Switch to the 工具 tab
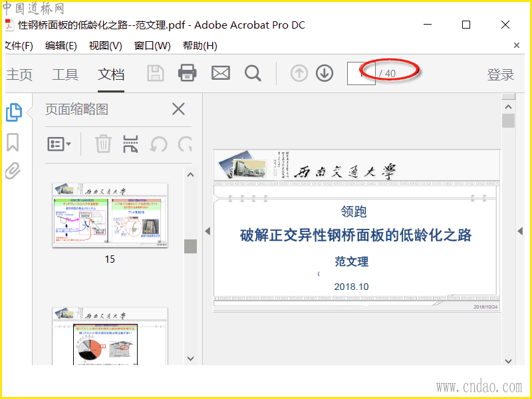Image resolution: width=532 pixels, height=399 pixels. point(65,74)
